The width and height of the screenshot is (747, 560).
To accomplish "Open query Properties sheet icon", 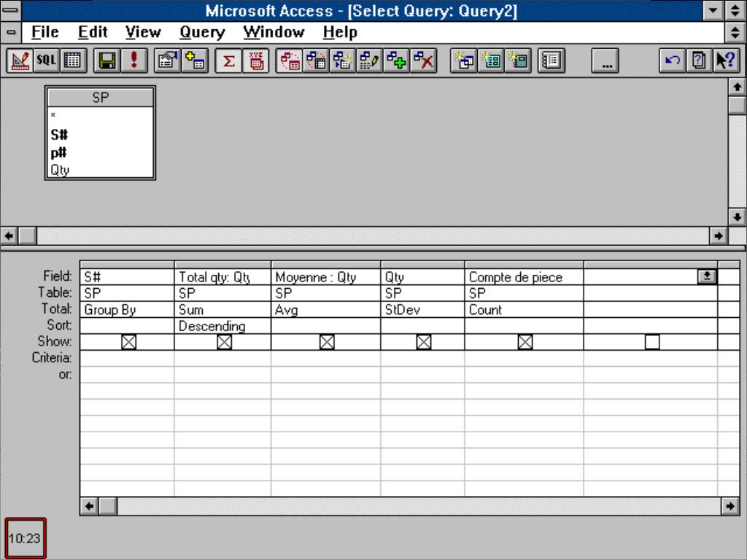I will click(x=167, y=61).
